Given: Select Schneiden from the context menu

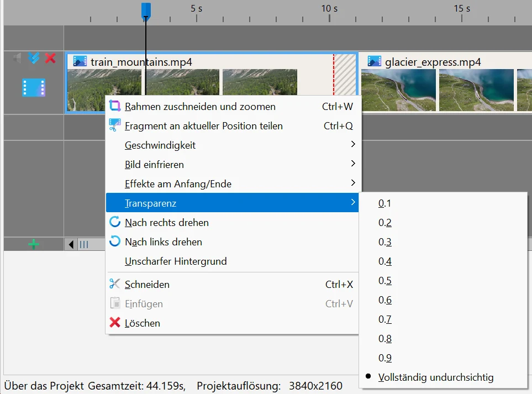Looking at the screenshot, I should click(x=232, y=285).
